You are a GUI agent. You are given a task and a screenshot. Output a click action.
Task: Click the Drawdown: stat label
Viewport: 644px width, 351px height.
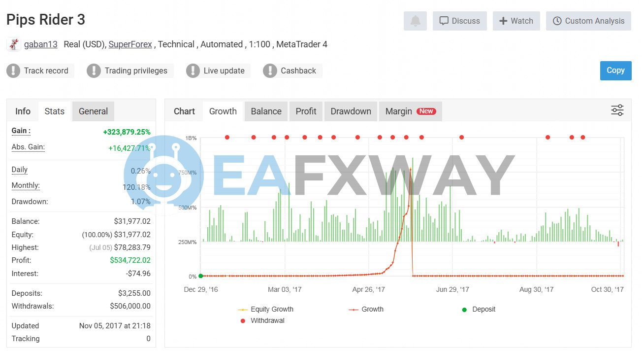pyautogui.click(x=30, y=201)
